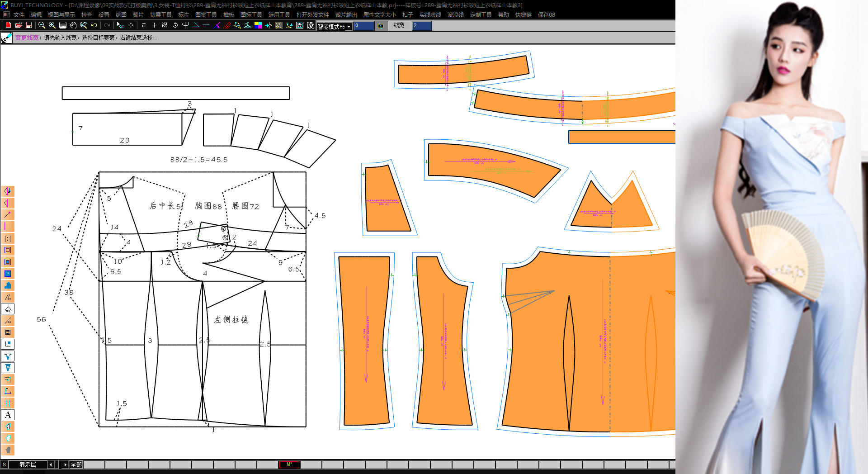Toggle the yellow icon beside the 0 field
Image resolution: width=868 pixels, height=474 pixels.
(381, 26)
